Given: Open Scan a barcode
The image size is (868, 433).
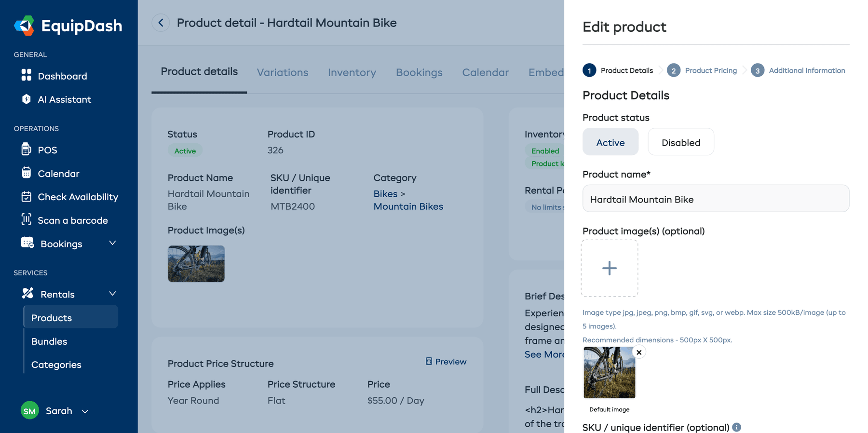Looking at the screenshot, I should 65,220.
